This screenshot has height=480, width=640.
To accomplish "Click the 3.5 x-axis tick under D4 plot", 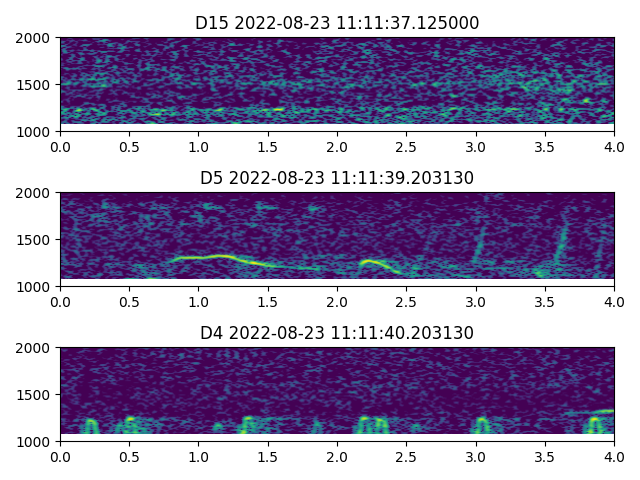I will (x=545, y=456).
